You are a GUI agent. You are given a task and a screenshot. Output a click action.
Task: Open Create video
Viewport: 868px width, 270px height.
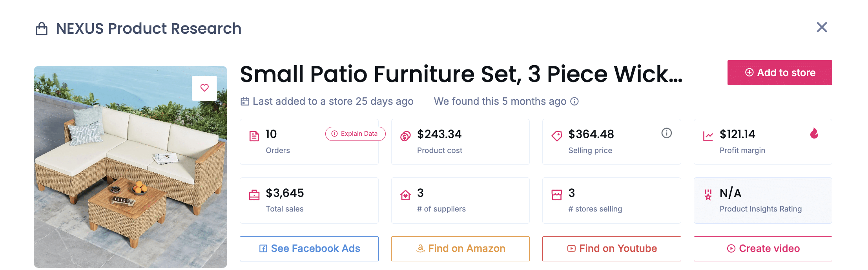762,248
